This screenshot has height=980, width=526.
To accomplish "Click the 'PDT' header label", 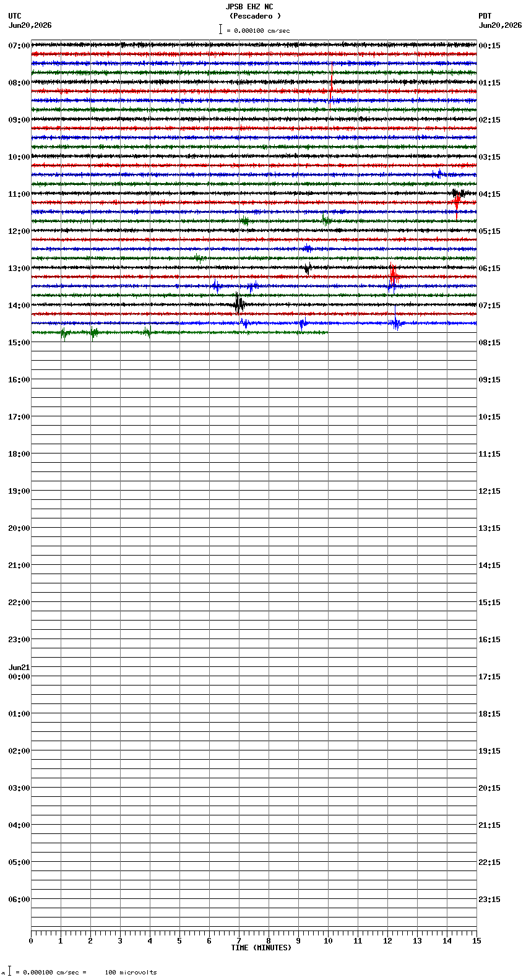I will [x=485, y=16].
